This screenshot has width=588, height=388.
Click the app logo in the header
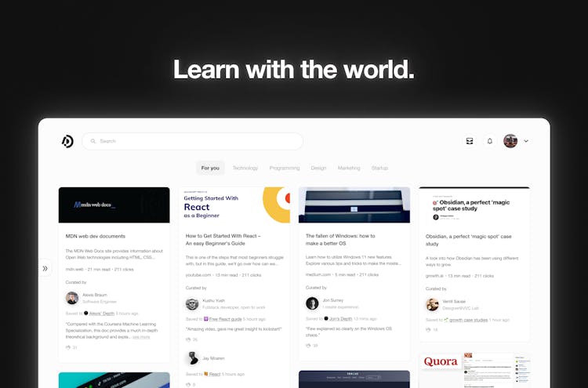(x=67, y=141)
